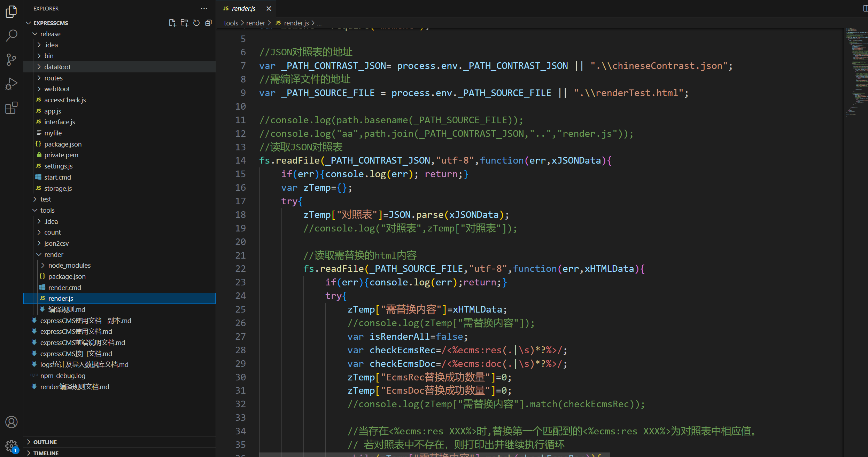Open the Run and Debug icon
Viewport: 868px width, 457px height.
click(x=11, y=84)
